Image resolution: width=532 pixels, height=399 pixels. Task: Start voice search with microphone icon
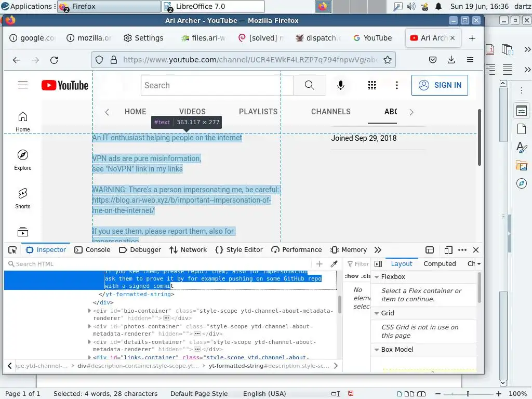pos(341,85)
